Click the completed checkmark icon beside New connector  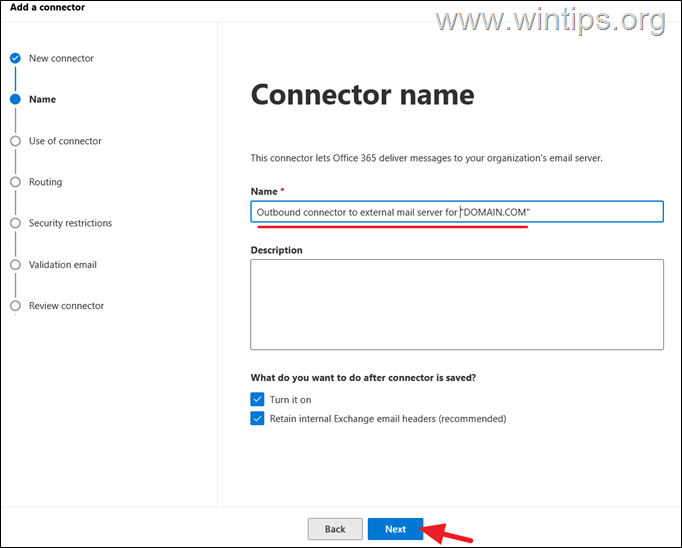pyautogui.click(x=15, y=58)
